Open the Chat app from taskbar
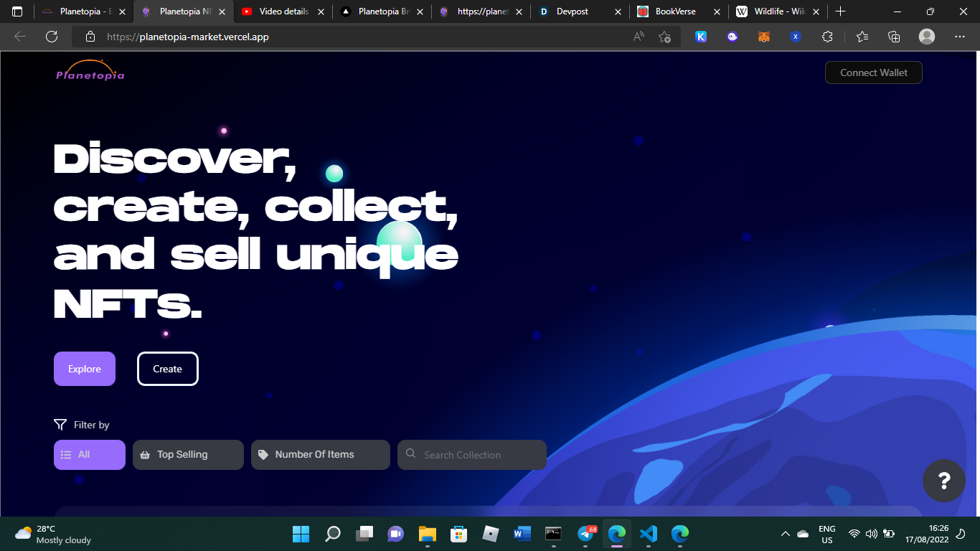 click(396, 534)
